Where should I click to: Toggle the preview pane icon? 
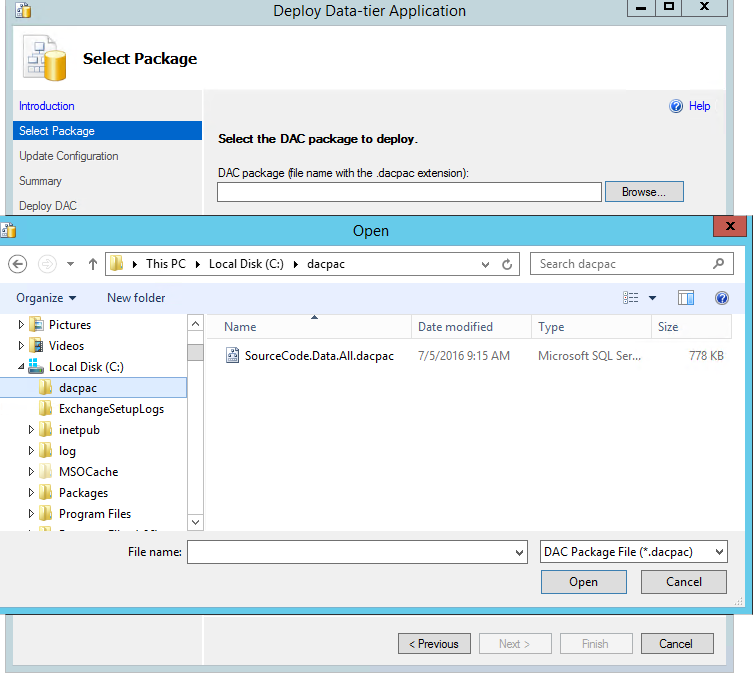(x=686, y=298)
